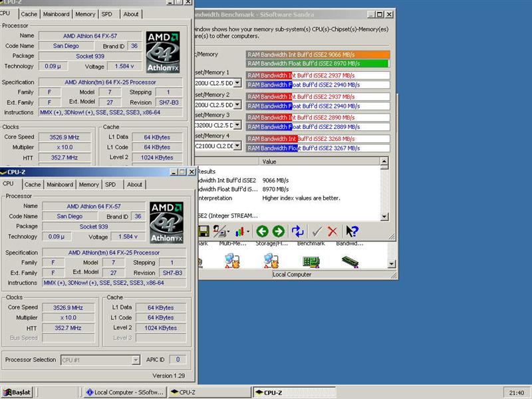The height and width of the screenshot is (399, 532).
Task: Activate the context help cursor icon
Action: click(352, 231)
